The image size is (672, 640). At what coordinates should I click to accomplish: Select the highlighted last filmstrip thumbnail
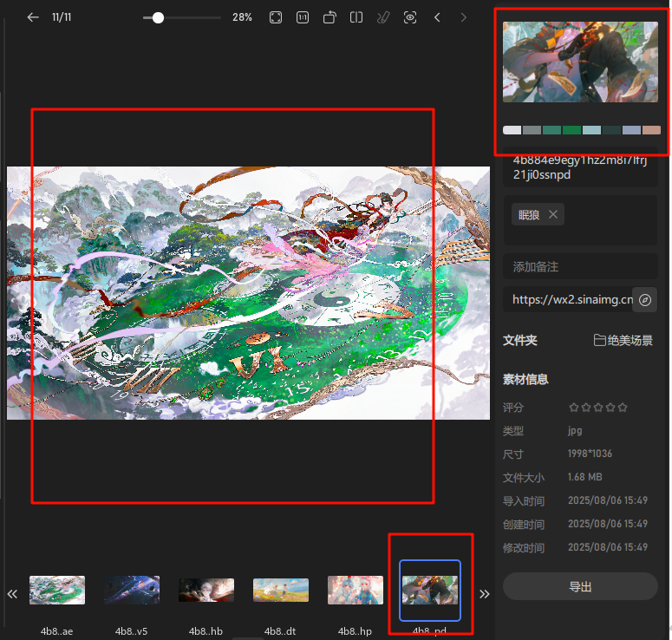point(430,590)
